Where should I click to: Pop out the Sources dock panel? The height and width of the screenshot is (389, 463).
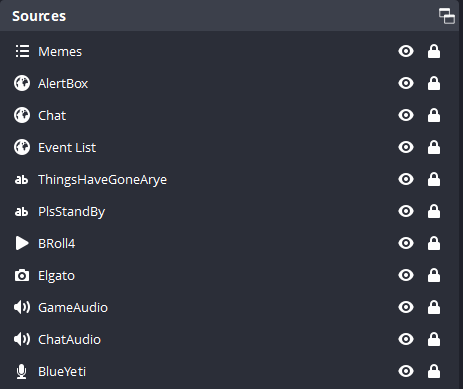[x=447, y=16]
